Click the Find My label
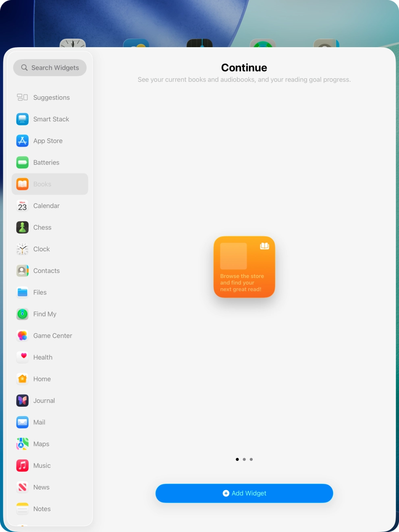399x532 pixels. pyautogui.click(x=45, y=314)
